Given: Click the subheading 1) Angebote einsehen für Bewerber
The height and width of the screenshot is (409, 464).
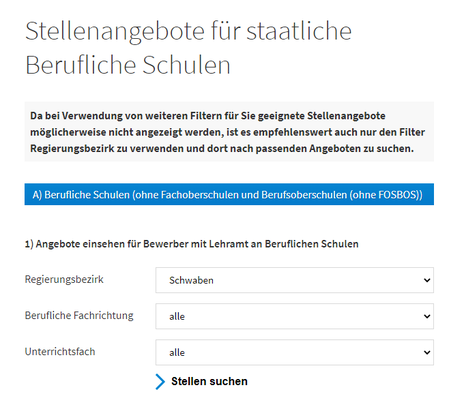Looking at the screenshot, I should pos(192,244).
